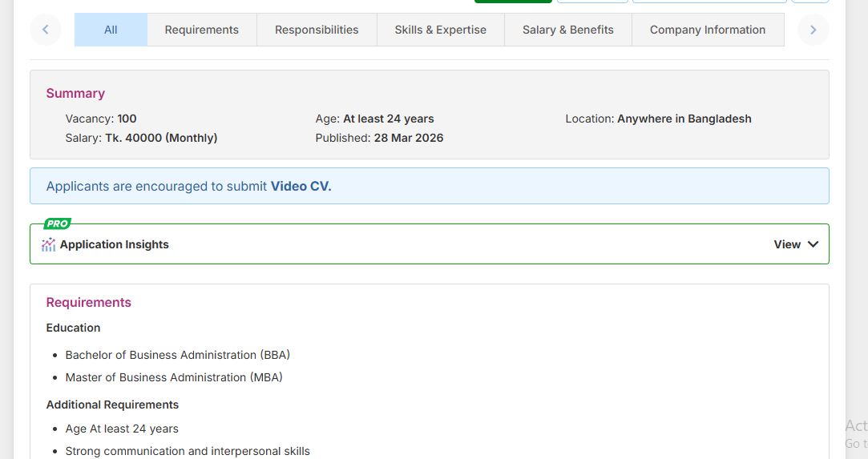
Task: Go to the Skills & Expertise tab
Action: coord(440,30)
